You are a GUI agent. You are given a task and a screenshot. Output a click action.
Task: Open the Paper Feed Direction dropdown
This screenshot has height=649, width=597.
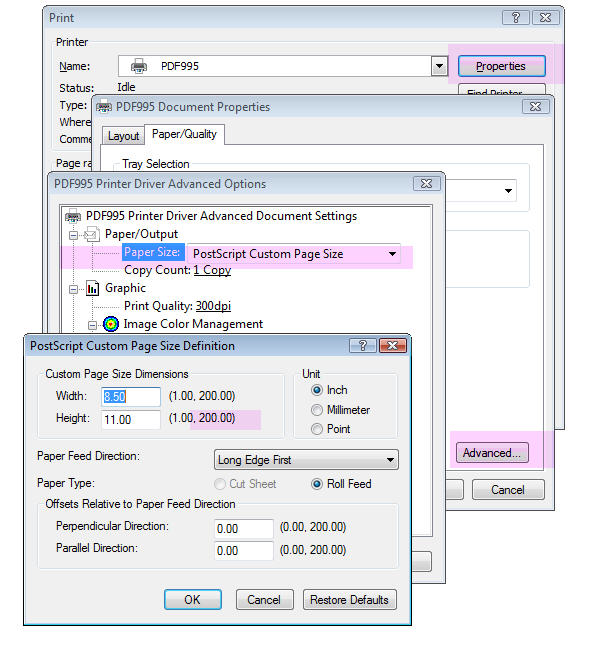coord(306,460)
